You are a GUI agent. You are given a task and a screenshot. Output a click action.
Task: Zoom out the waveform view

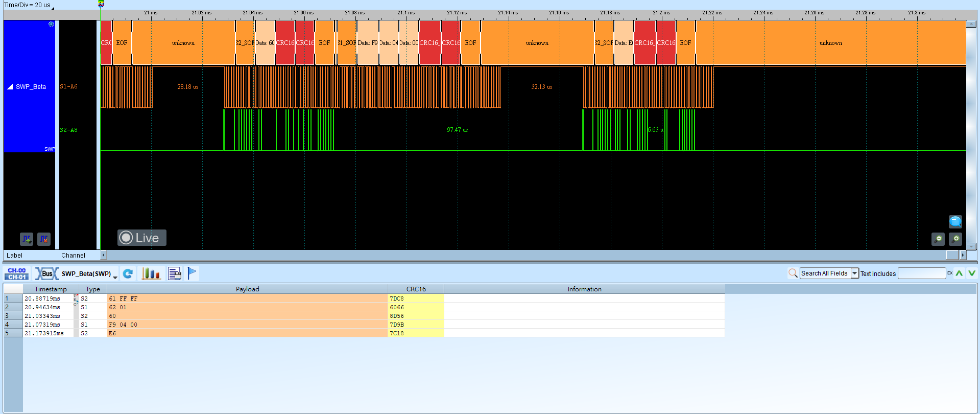point(938,239)
